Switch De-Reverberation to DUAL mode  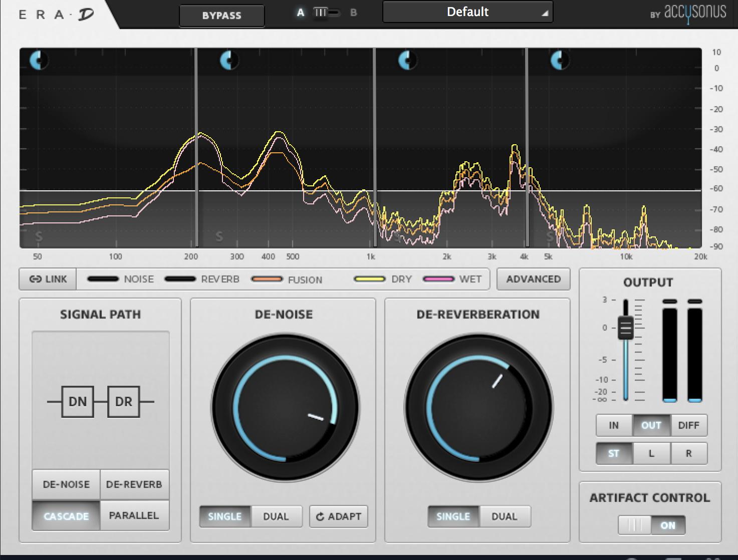point(505,516)
